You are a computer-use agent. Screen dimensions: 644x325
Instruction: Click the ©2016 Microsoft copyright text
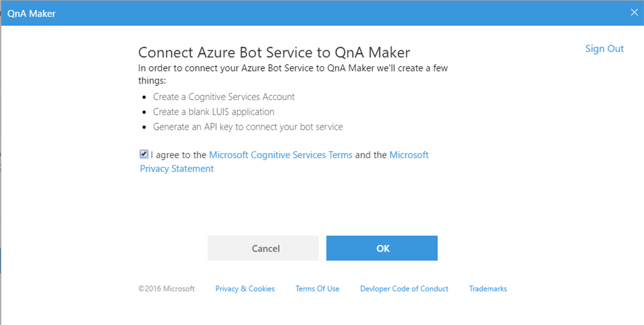click(x=167, y=288)
